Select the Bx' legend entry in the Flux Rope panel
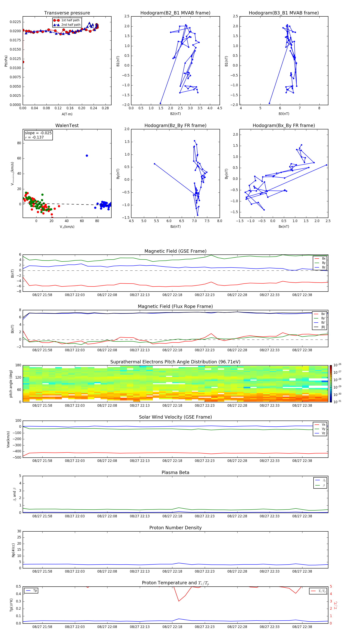Screen dimensions: 351x644 (320, 314)
